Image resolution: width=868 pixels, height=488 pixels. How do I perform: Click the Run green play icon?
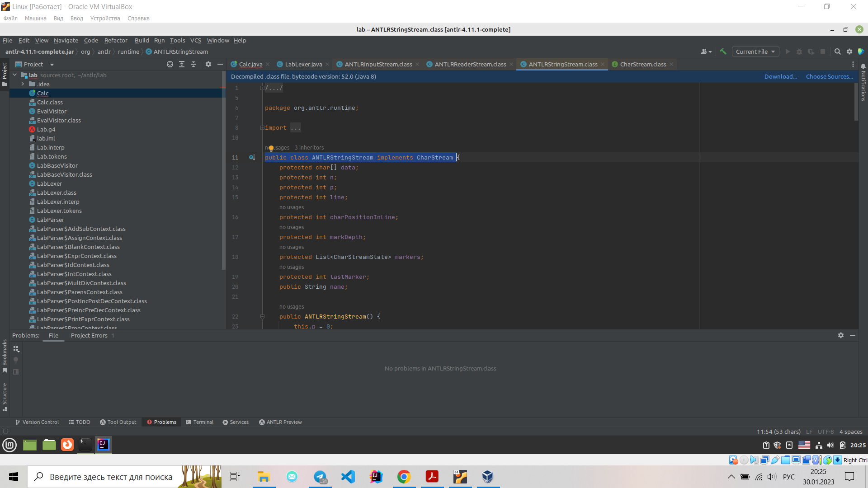tap(788, 52)
